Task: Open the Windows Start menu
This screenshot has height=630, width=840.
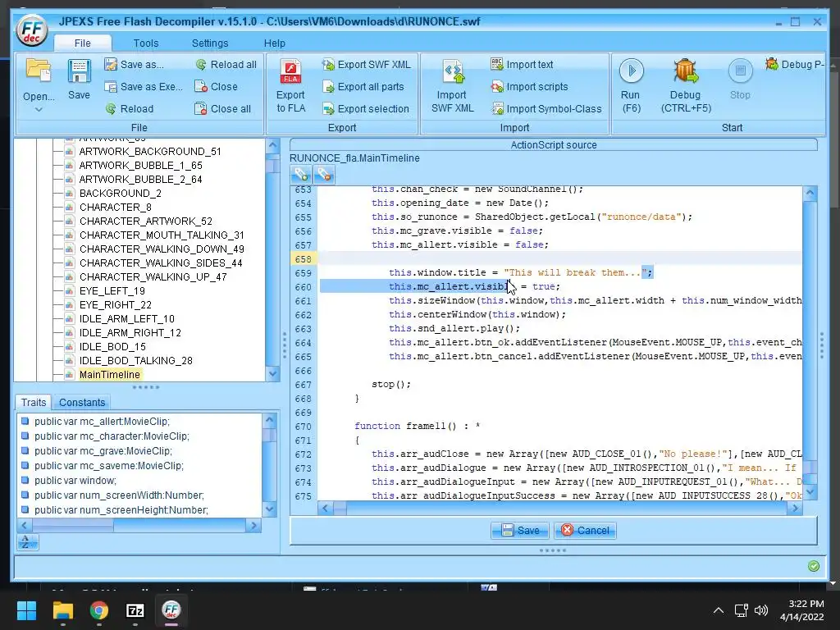Action: (x=26, y=610)
